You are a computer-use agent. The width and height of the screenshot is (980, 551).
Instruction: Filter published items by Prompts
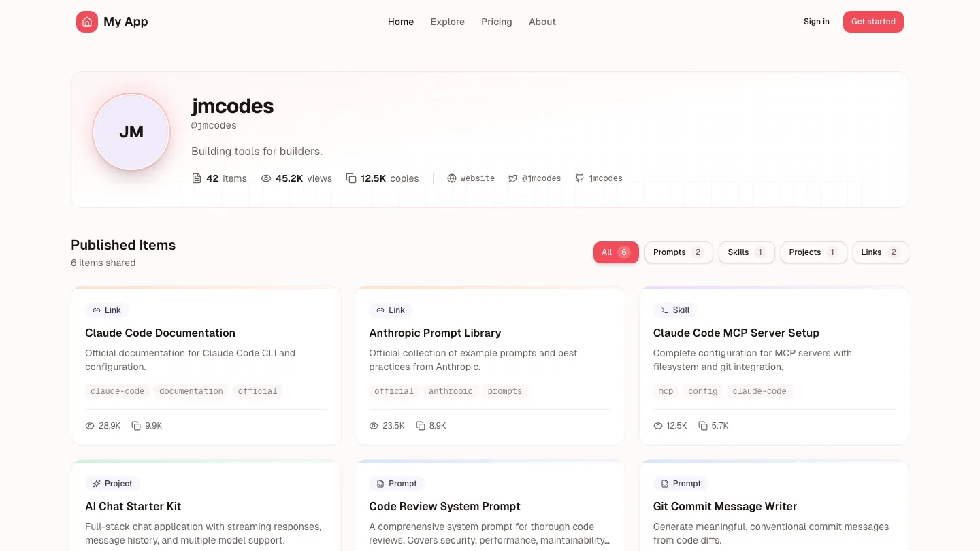point(679,252)
